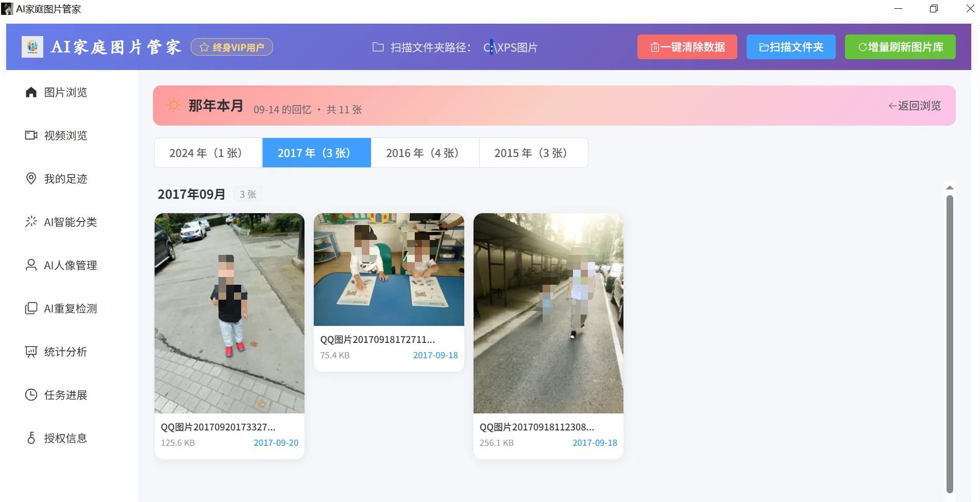The width and height of the screenshot is (980, 502).
Task: Click file size 75.4 KB
Action: pyautogui.click(x=335, y=355)
